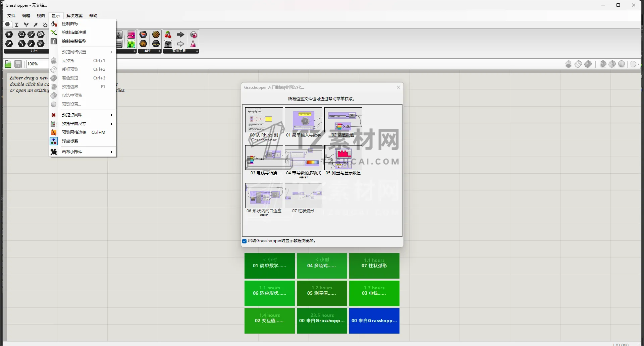Choose the swirl hexagon parameter icon
This screenshot has width=644, height=346.
31,34
